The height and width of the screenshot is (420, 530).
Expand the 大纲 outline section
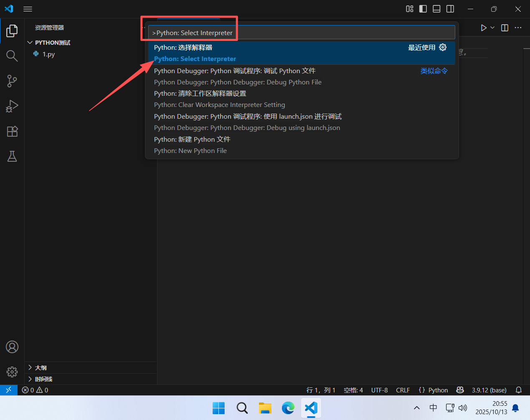coord(91,368)
